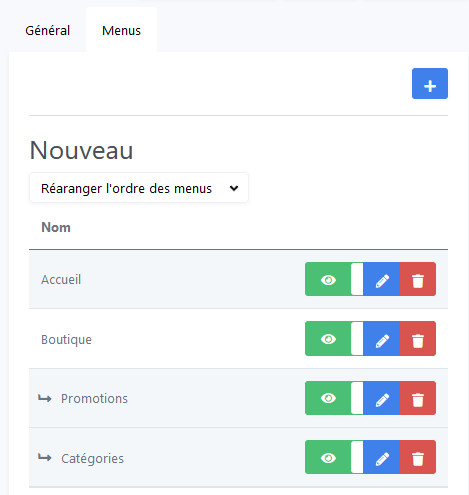Select the Menus tab
This screenshot has height=495, width=469.
point(121,30)
